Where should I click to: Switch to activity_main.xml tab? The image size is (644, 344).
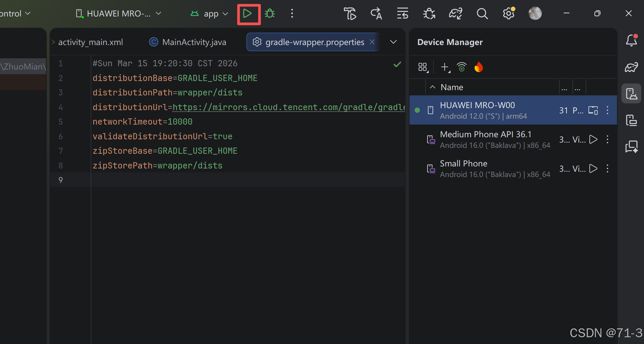click(90, 42)
